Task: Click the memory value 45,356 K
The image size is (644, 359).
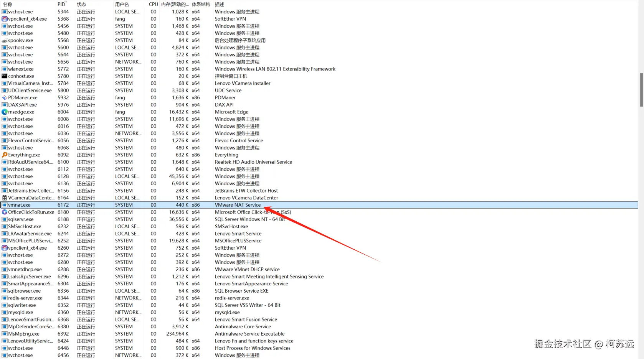Action: pyautogui.click(x=179, y=176)
